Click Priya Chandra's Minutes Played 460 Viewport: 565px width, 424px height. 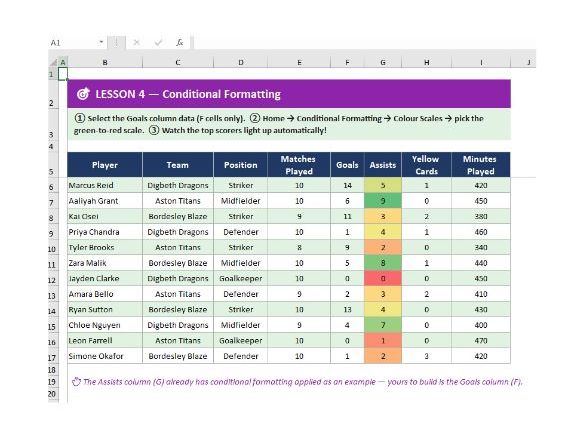coord(481,232)
